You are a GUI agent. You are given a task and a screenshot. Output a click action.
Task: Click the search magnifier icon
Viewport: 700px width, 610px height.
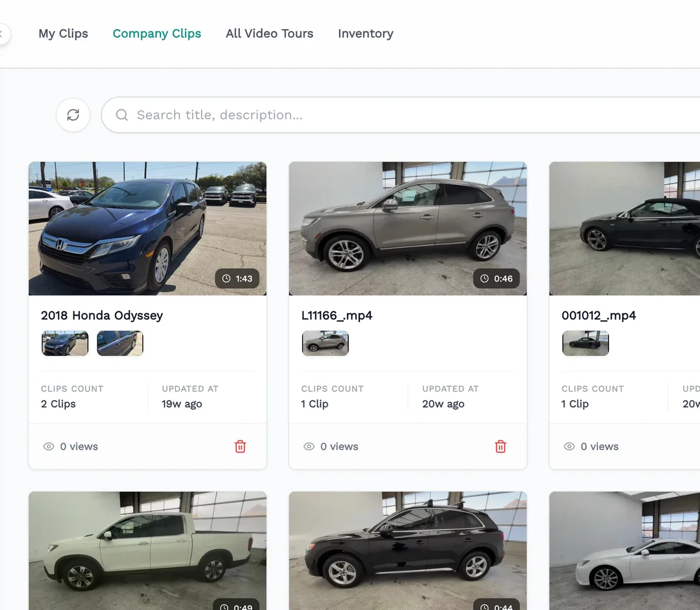(122, 115)
